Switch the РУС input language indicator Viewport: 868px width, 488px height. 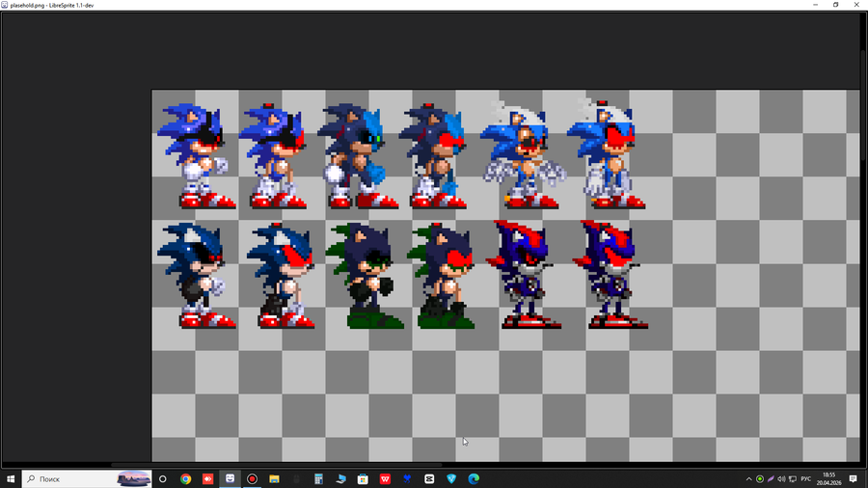806,479
